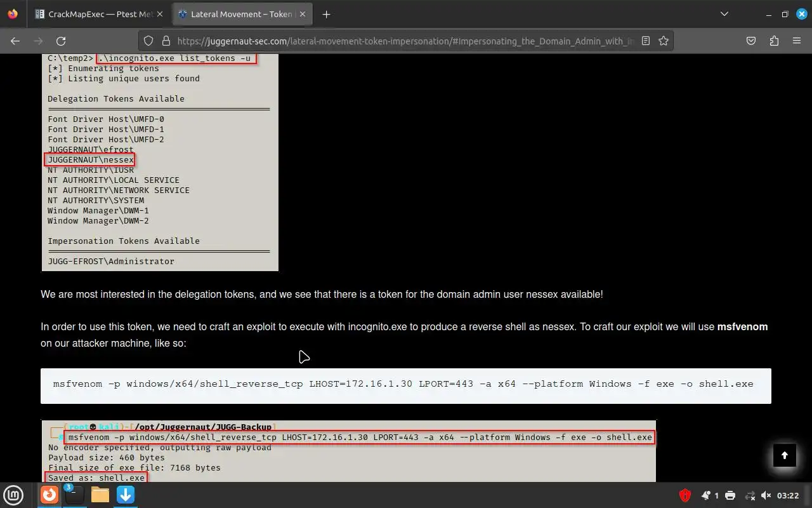Open a new browser tab
Screen dimensions: 812x508
point(326,14)
